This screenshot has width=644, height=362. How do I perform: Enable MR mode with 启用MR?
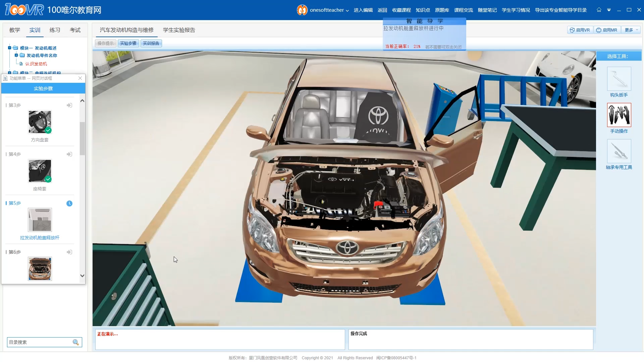coord(607,30)
